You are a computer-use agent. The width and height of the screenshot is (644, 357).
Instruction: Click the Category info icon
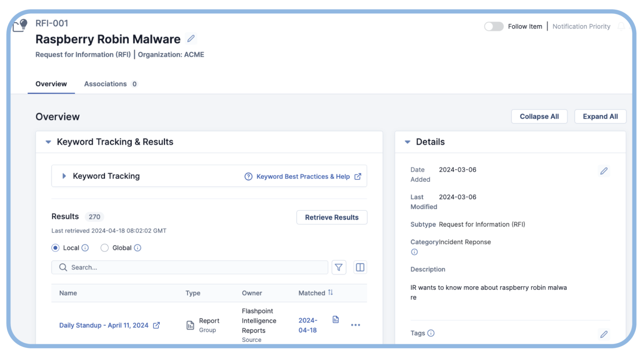[414, 252]
